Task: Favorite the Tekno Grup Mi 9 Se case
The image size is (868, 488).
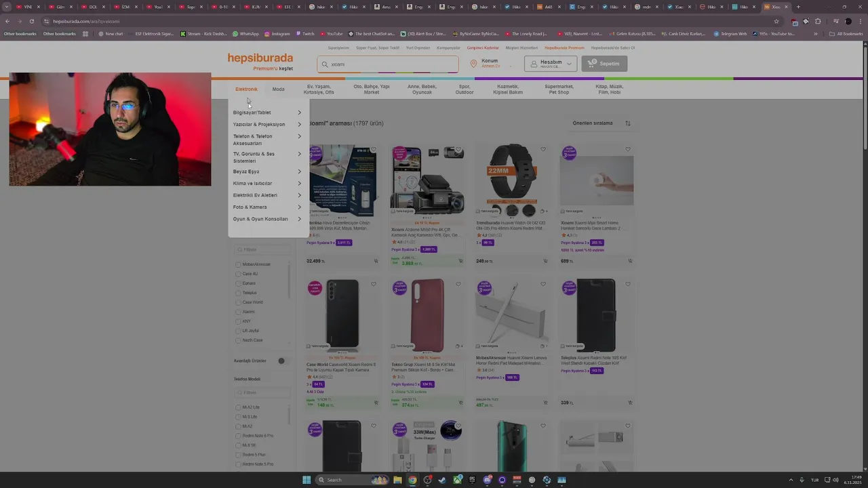Action: (458, 285)
